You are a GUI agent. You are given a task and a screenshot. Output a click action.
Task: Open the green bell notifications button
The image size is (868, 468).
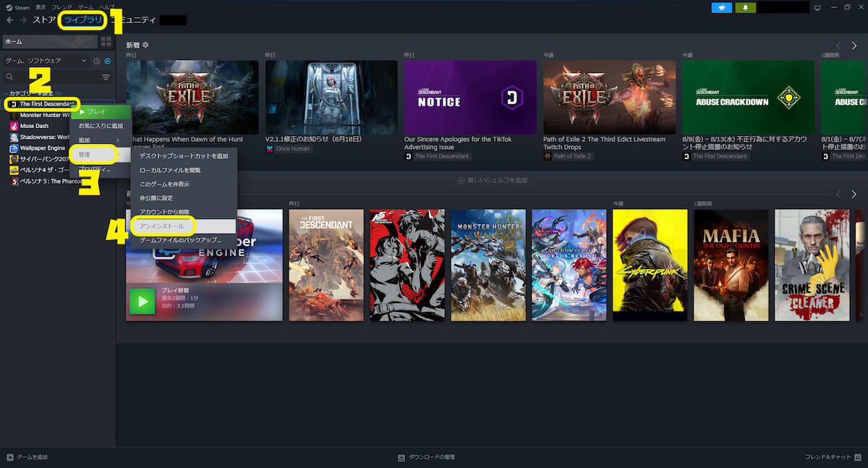coord(745,7)
